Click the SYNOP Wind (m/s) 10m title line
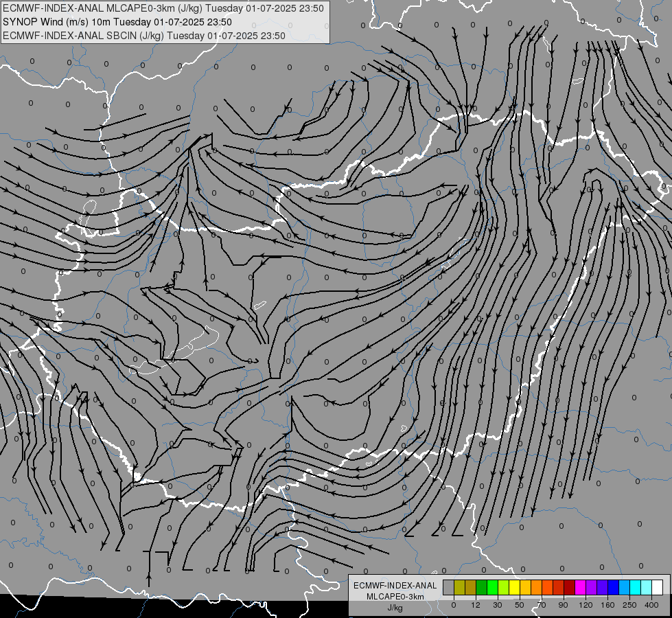The width and height of the screenshot is (672, 618). point(117,22)
